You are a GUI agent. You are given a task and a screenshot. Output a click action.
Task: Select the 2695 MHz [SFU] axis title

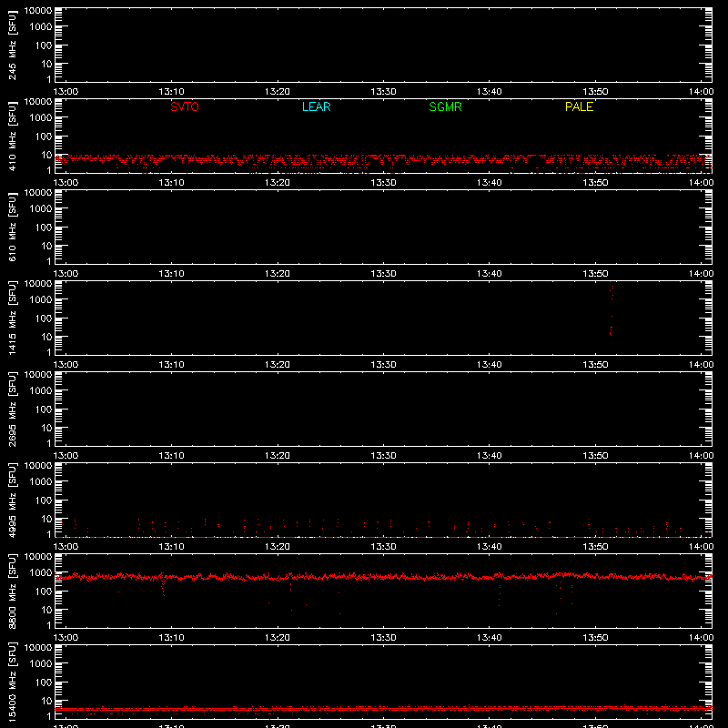click(13, 409)
